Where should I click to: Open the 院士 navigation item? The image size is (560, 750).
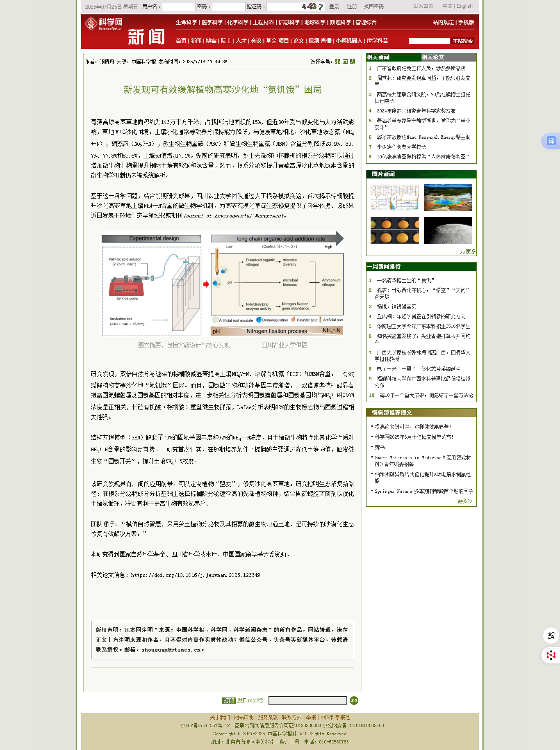[226, 41]
